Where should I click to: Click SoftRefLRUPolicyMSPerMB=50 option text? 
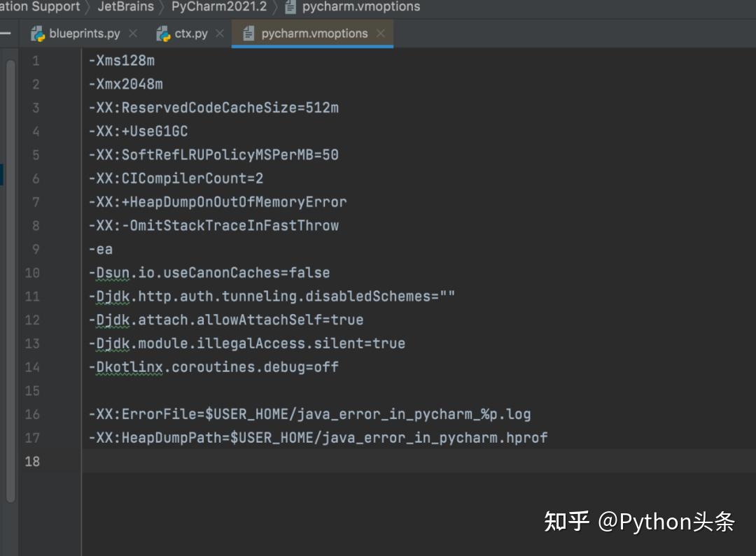click(230, 155)
